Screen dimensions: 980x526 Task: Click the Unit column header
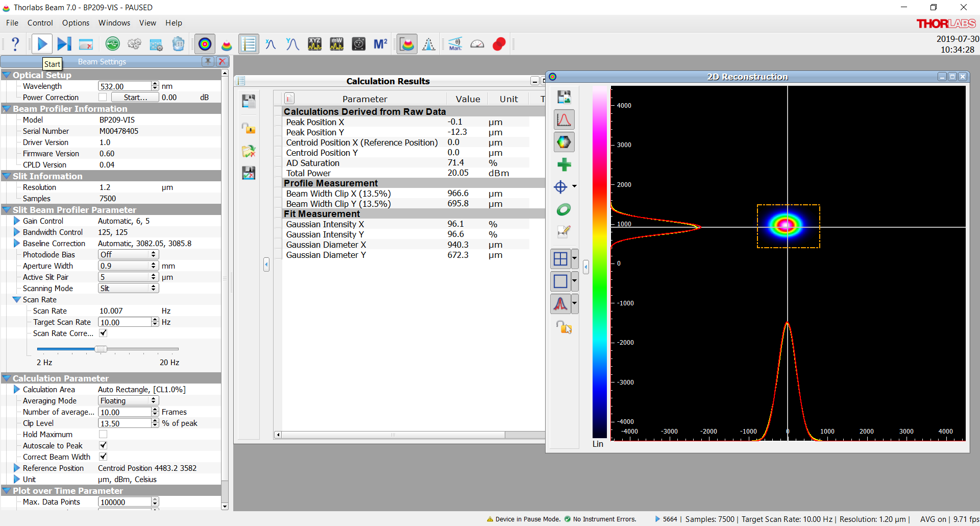tap(508, 99)
